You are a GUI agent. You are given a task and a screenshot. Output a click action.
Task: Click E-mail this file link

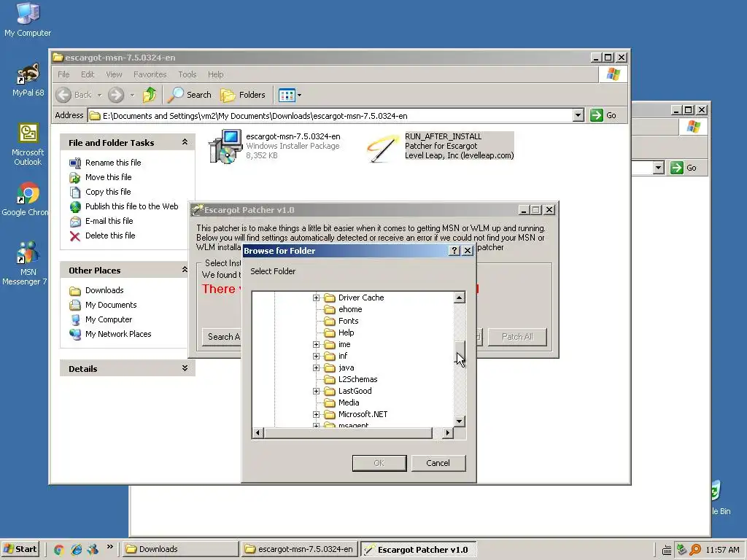109,221
